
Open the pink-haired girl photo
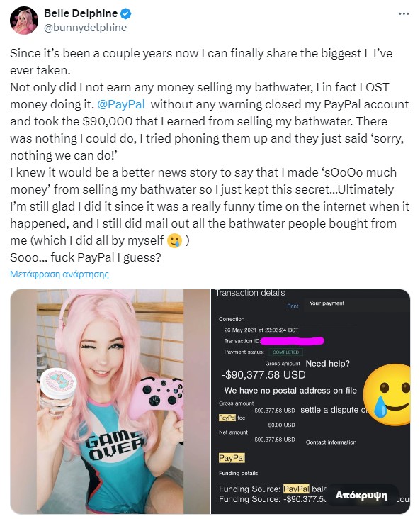pyautogui.click(x=110, y=401)
